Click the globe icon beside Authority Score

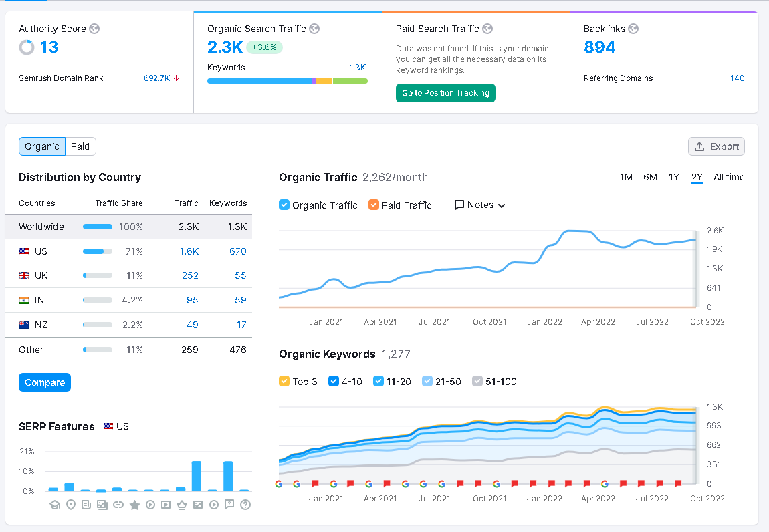tap(94, 29)
